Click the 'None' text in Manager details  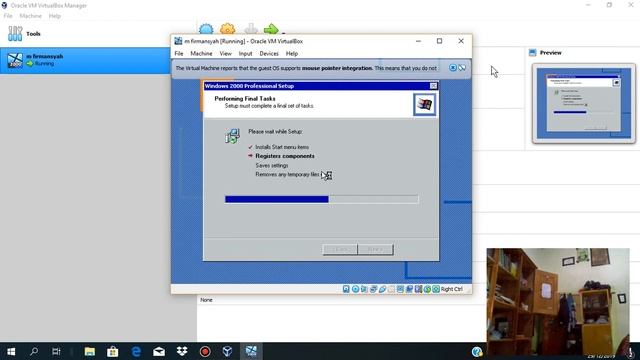[x=206, y=300]
